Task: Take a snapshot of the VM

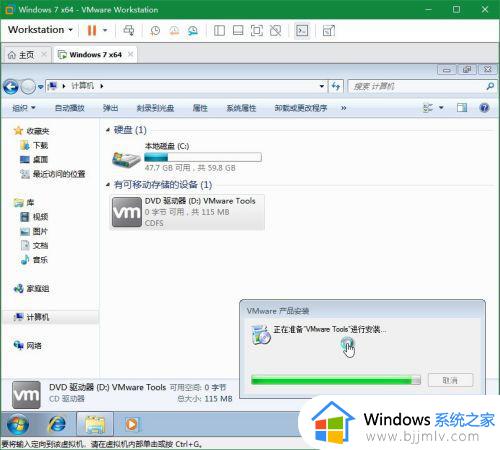Action: [x=155, y=31]
